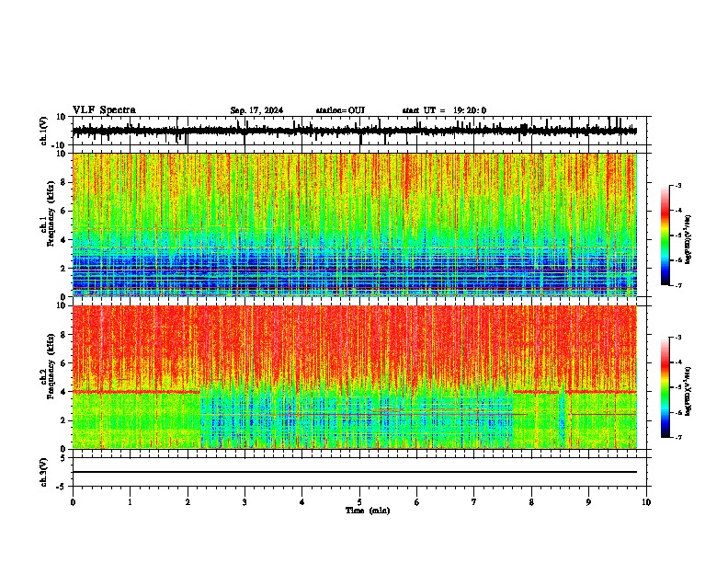This screenshot has width=728, height=563.
Task: Click time axis tick label "8"
Action: 531,502
